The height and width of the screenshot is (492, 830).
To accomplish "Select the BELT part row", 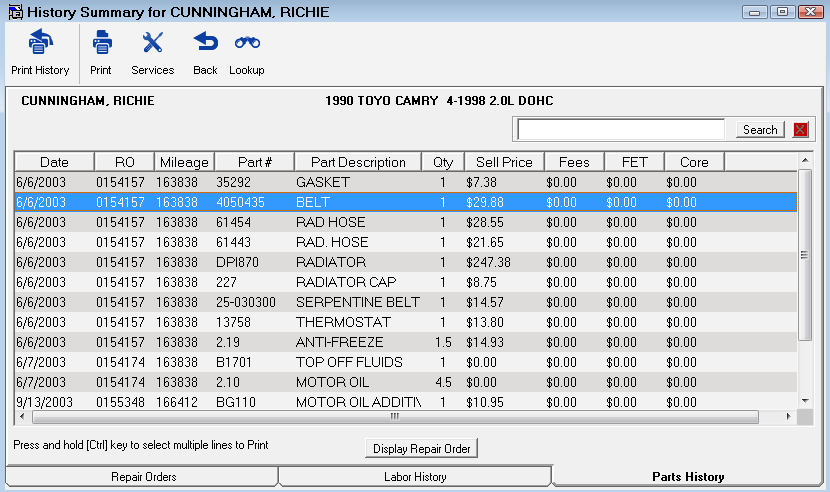I will point(405,202).
